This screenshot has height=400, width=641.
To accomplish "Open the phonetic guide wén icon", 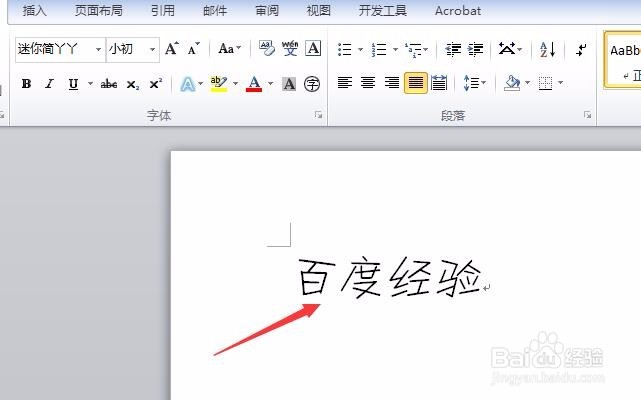I will click(x=290, y=49).
